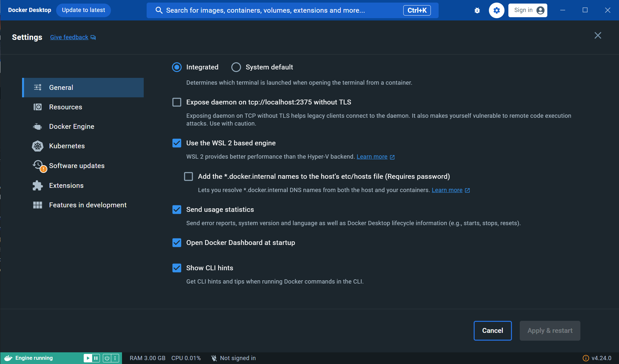The image size is (619, 364).
Task: Pause the Docker engine
Action: click(x=96, y=358)
